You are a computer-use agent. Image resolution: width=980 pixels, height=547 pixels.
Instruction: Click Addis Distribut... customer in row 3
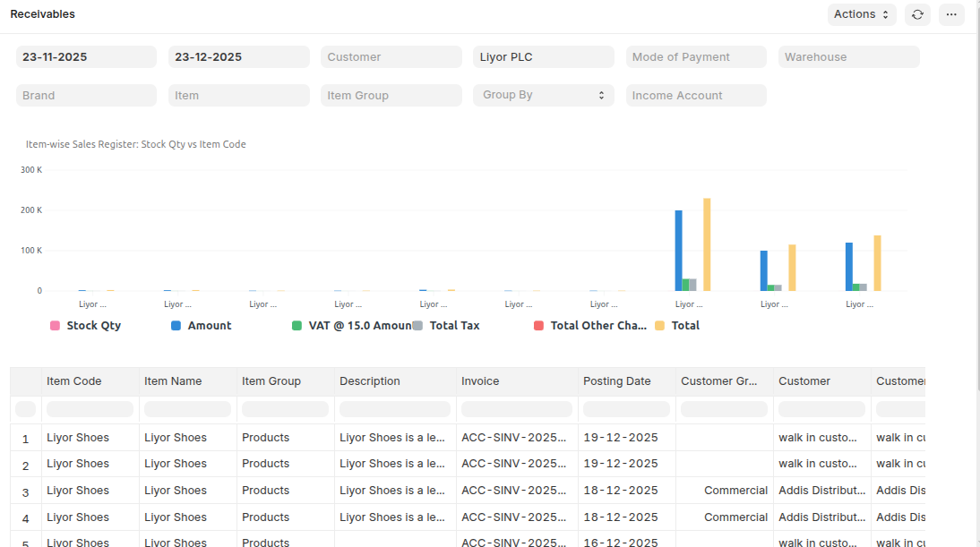(821, 491)
